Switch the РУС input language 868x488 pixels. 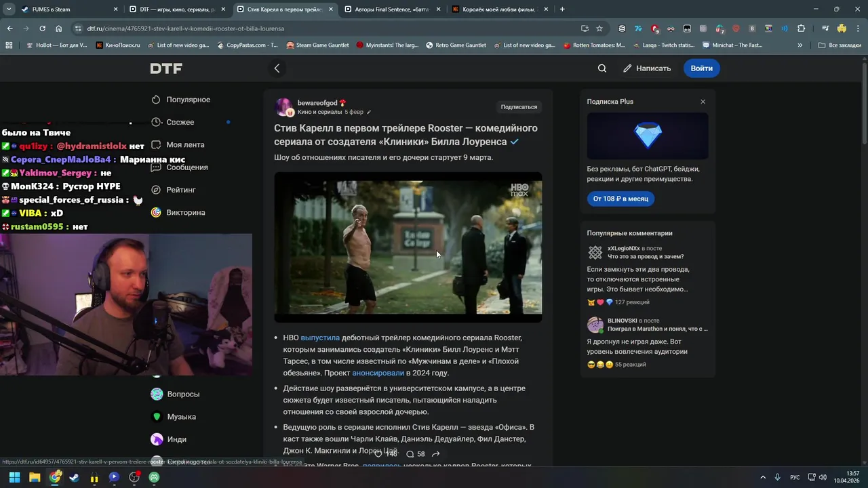tap(795, 477)
